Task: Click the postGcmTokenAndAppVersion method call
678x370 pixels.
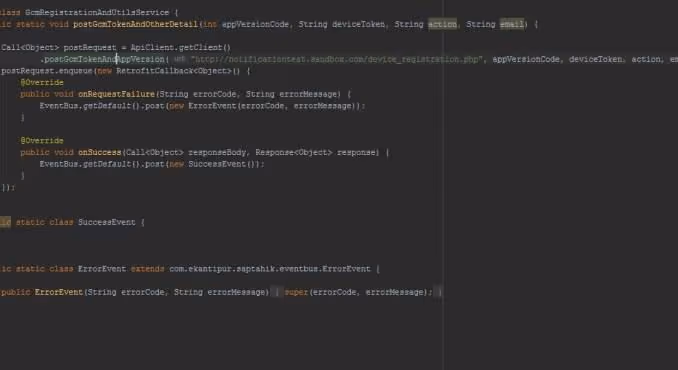Action: 104,59
